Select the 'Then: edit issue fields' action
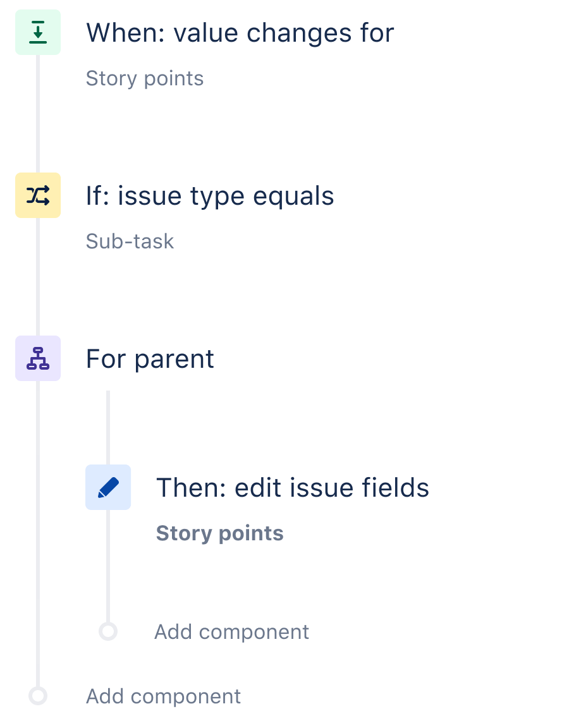The height and width of the screenshot is (728, 569). coord(293,487)
